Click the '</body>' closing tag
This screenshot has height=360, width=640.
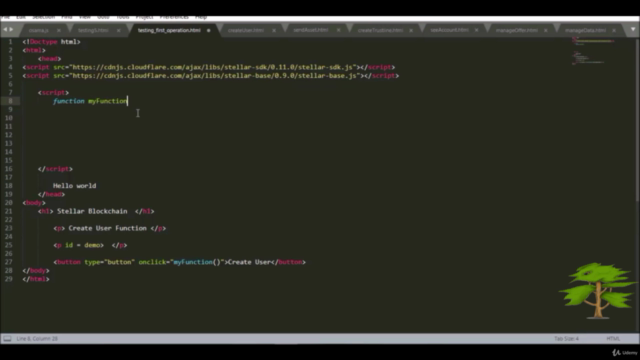click(x=36, y=270)
